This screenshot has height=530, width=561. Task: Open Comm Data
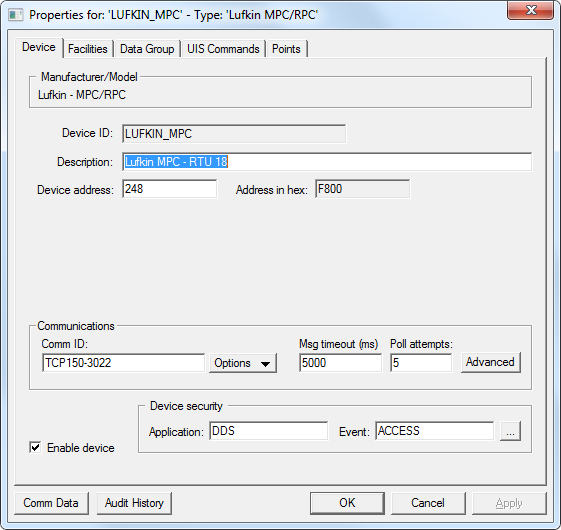click(x=51, y=503)
